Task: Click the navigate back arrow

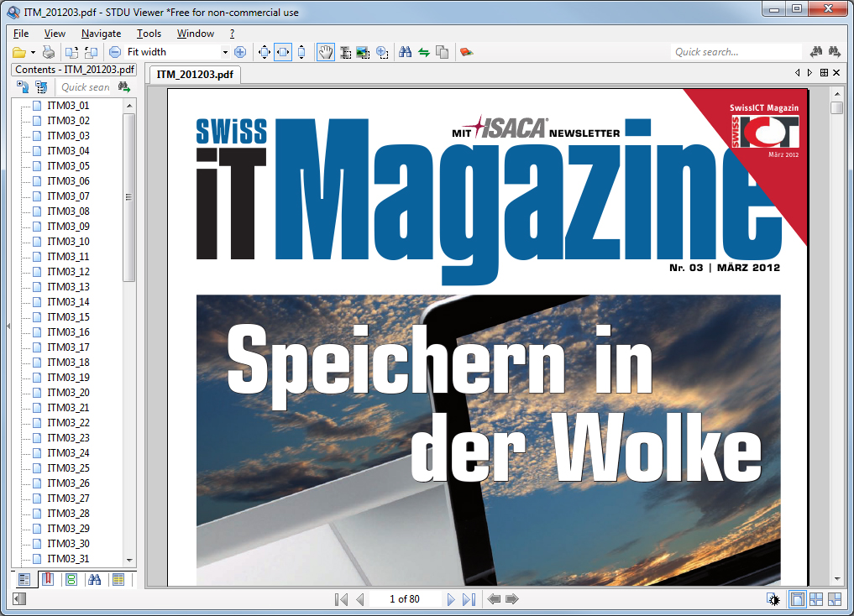Action: [494, 599]
